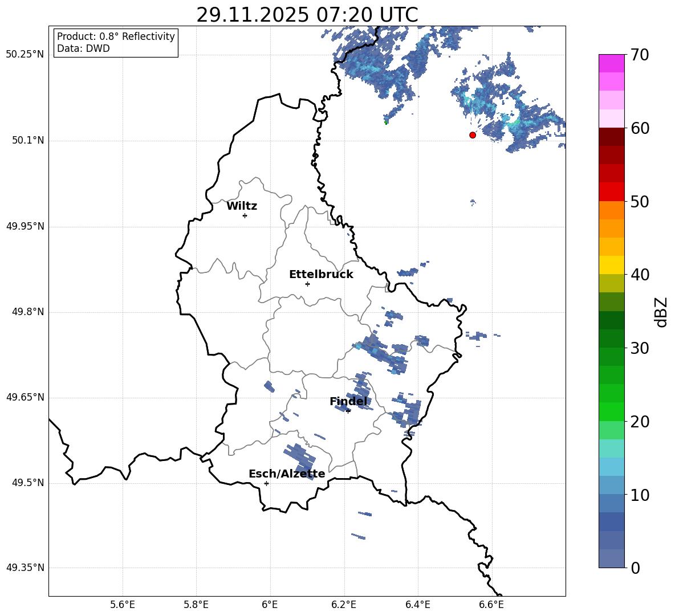The width and height of the screenshot is (675, 616).
Task: Click longitude label 6.4°E
Action: pos(417,605)
